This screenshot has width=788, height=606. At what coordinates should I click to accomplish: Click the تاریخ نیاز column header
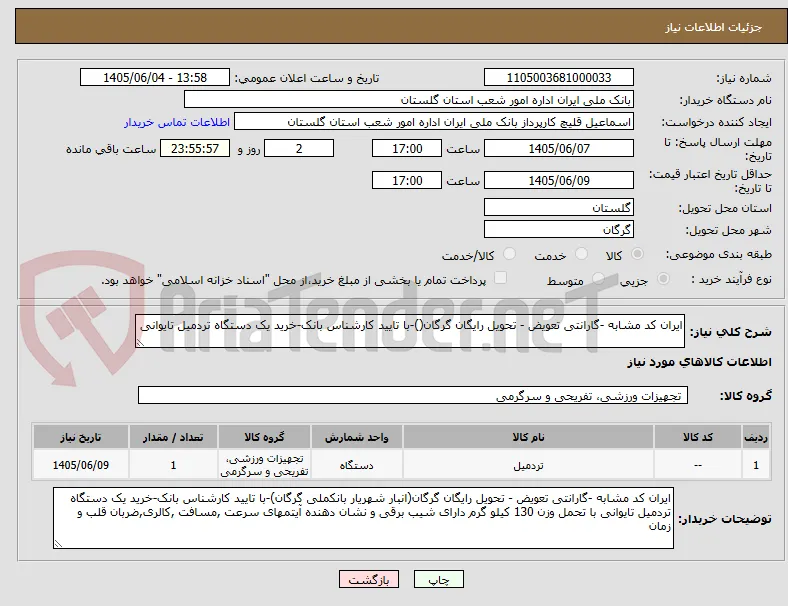[x=81, y=437]
